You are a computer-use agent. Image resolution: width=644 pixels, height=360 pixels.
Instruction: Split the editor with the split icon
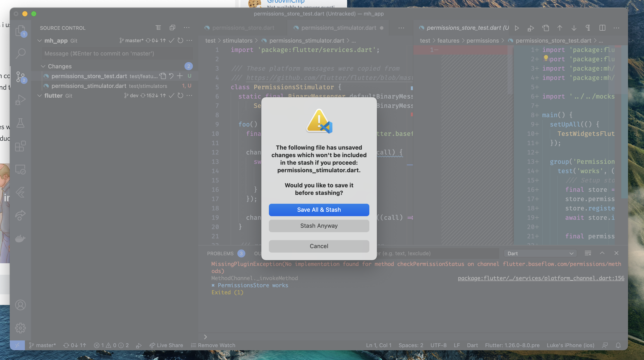[x=602, y=28]
